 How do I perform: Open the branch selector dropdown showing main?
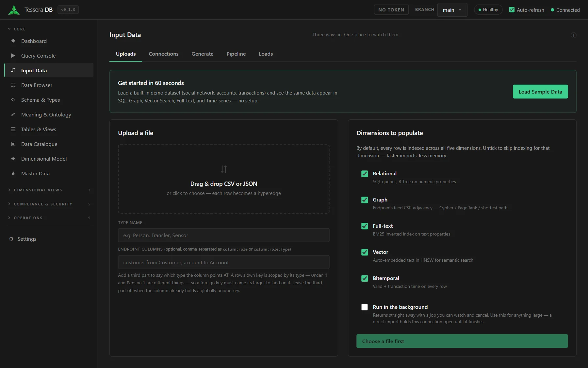click(x=452, y=10)
